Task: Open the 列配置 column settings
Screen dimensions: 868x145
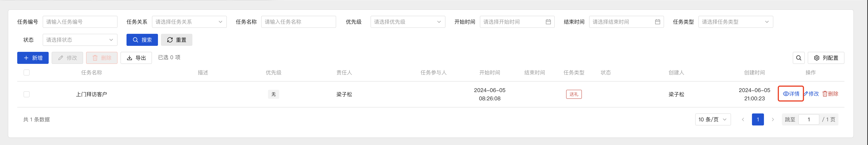Action: (826, 58)
